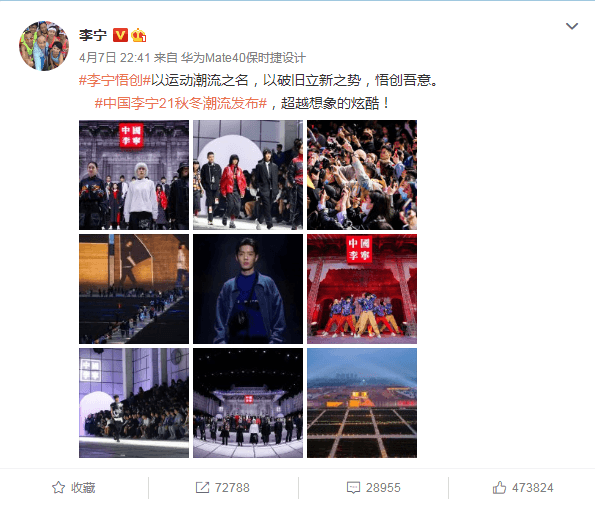Open the 李宁 username link
This screenshot has width=595, height=505.
[93, 35]
